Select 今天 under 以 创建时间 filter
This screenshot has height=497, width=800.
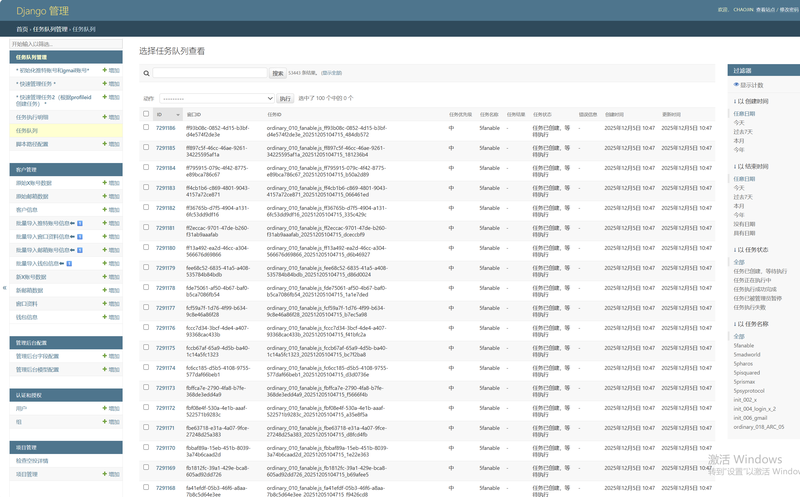coord(739,122)
